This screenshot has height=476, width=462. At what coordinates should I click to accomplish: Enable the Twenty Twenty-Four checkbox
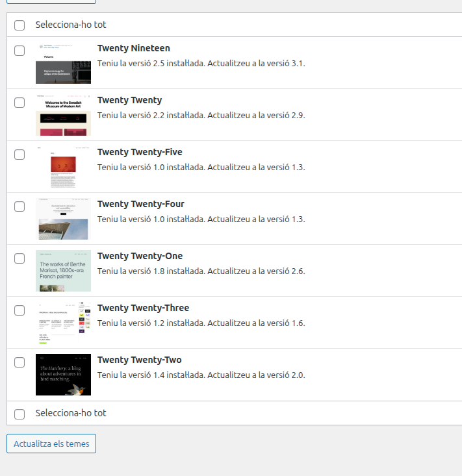[19, 207]
